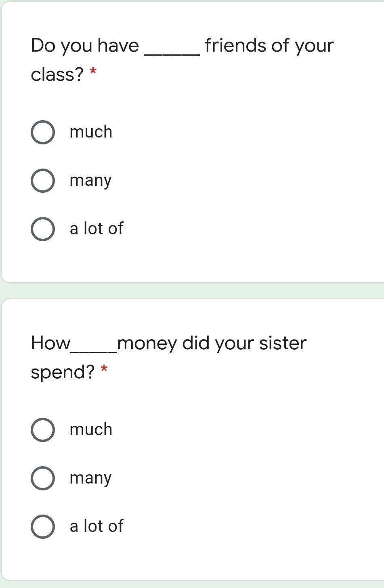Screen dimensions: 384x588
Task: Click the red asterisk after 'spend?'
Action: [104, 369]
